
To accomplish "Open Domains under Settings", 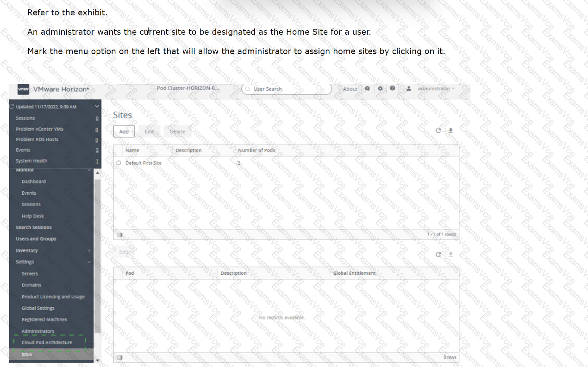I will click(31, 285).
